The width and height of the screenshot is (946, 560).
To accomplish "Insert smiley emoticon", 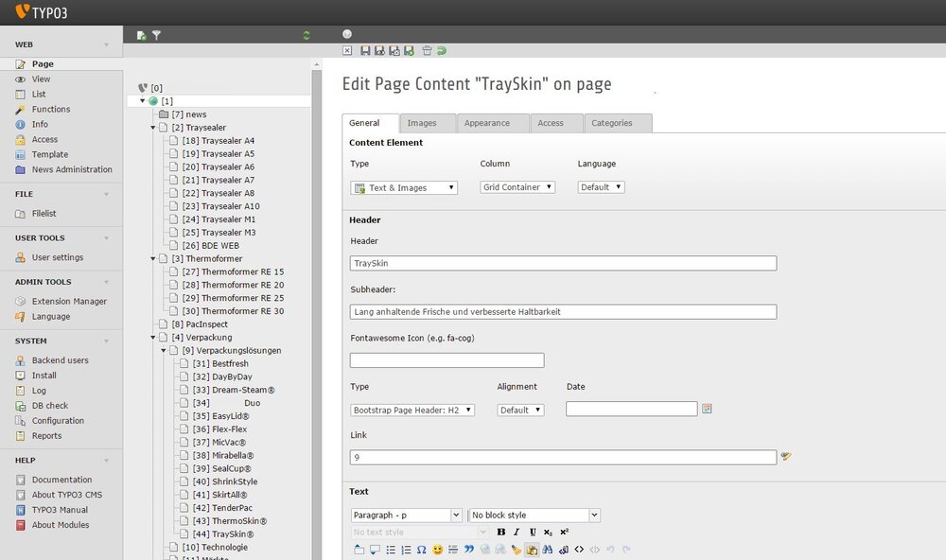I will tap(437, 550).
